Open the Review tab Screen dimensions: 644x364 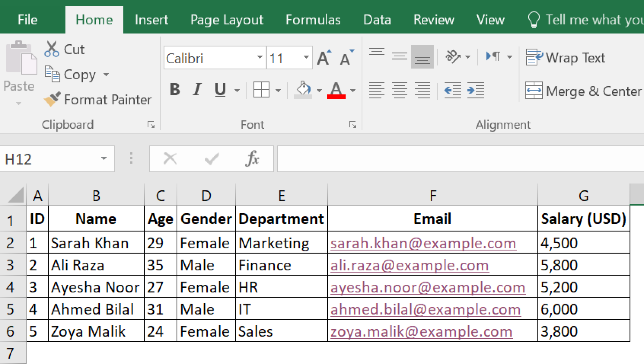point(434,20)
